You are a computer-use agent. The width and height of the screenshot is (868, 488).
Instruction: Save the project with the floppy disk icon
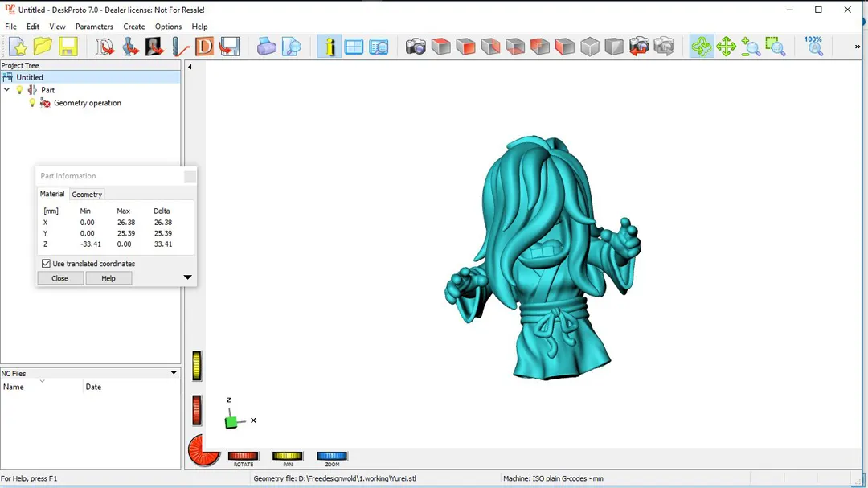click(x=68, y=47)
